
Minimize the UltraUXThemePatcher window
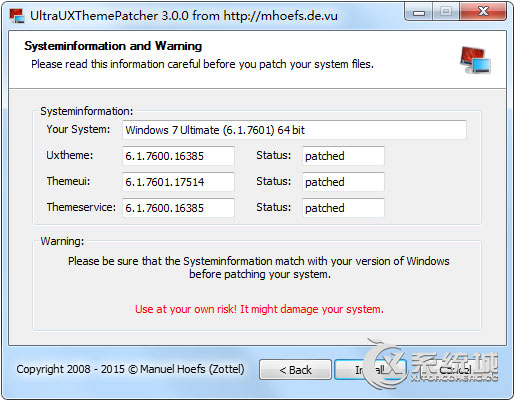coord(419,12)
